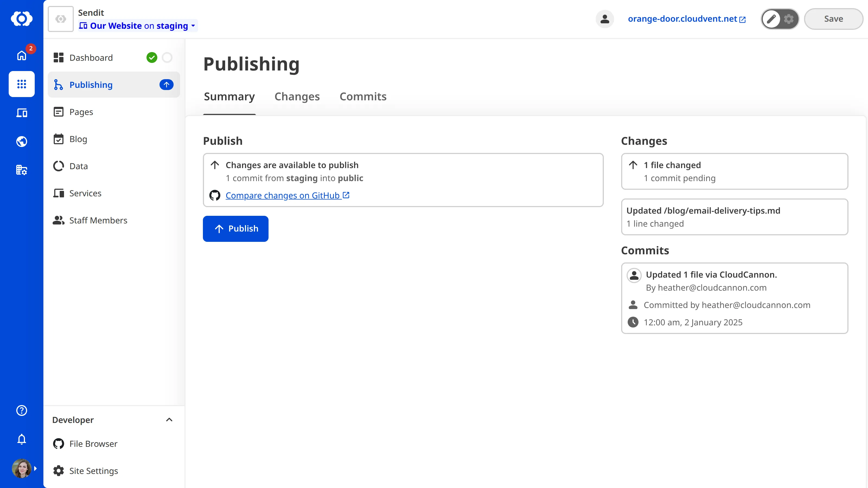Click the text 12:00 am, 2 January 2025
This screenshot has height=488, width=868.
click(x=693, y=322)
